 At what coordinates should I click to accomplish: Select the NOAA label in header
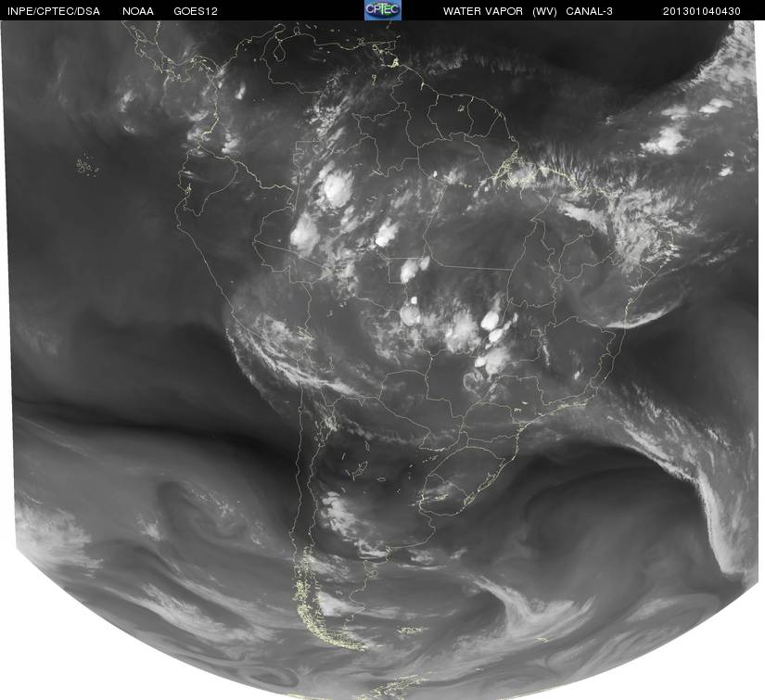138,11
